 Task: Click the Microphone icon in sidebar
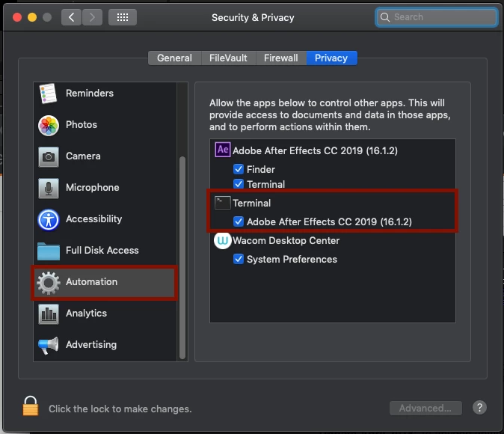point(49,189)
